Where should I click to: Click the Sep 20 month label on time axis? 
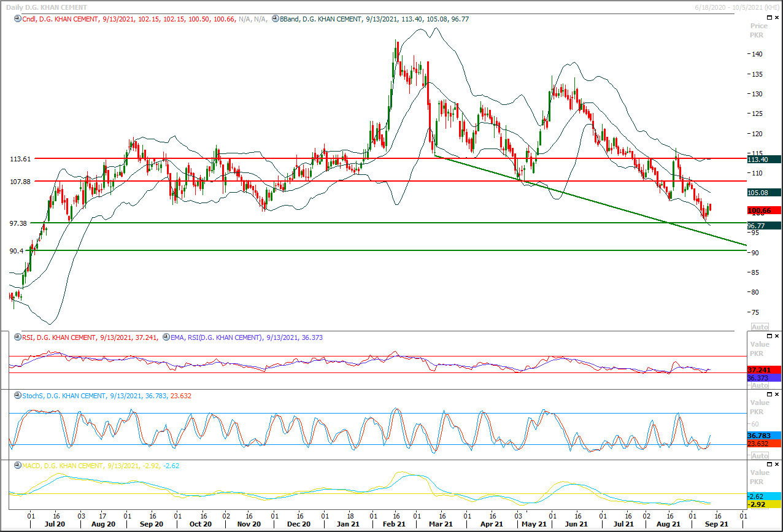tap(151, 525)
